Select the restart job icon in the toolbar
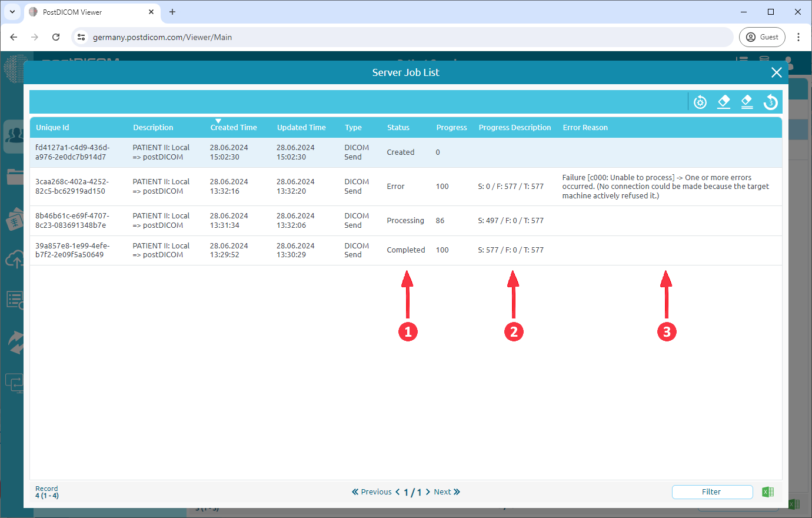812x518 pixels. 700,102
